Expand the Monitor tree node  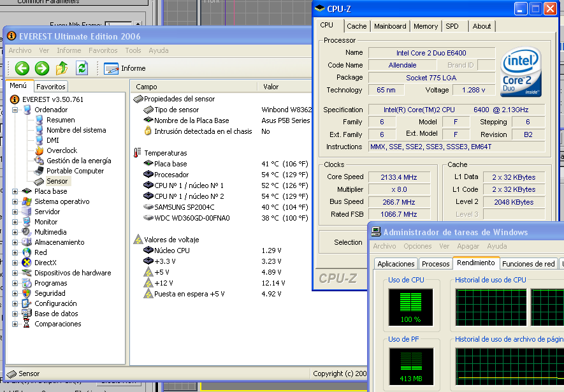[x=15, y=222]
